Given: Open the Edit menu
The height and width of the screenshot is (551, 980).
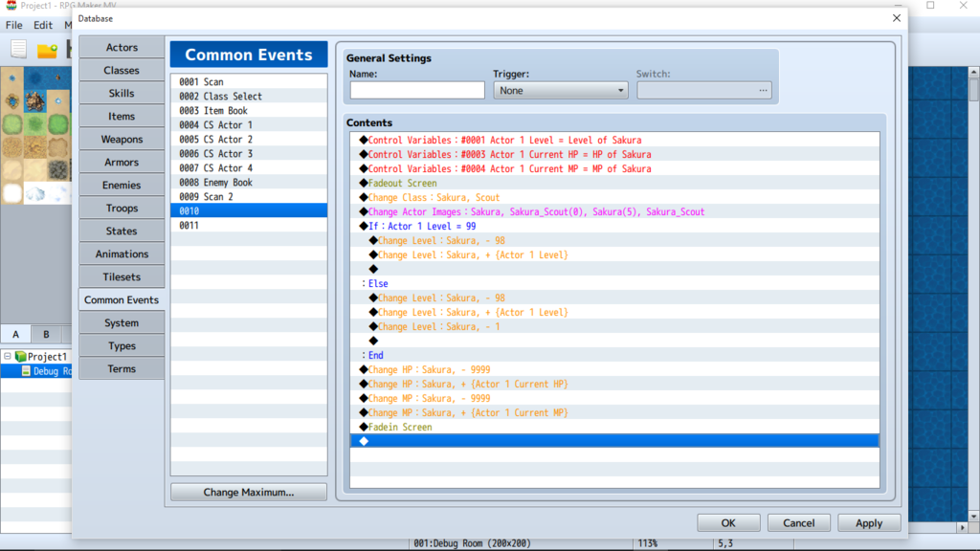Looking at the screenshot, I should point(43,25).
